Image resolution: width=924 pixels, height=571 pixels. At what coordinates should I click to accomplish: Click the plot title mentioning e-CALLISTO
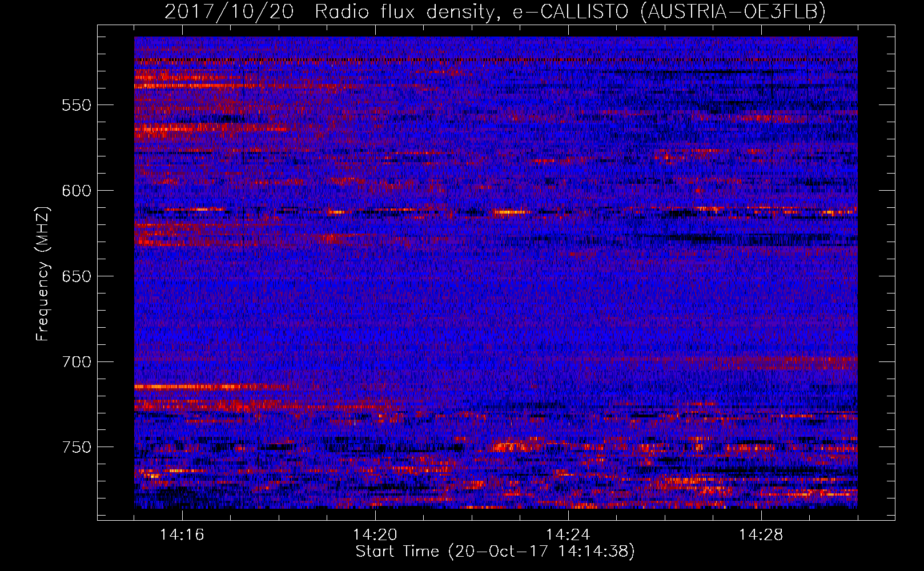495,11
